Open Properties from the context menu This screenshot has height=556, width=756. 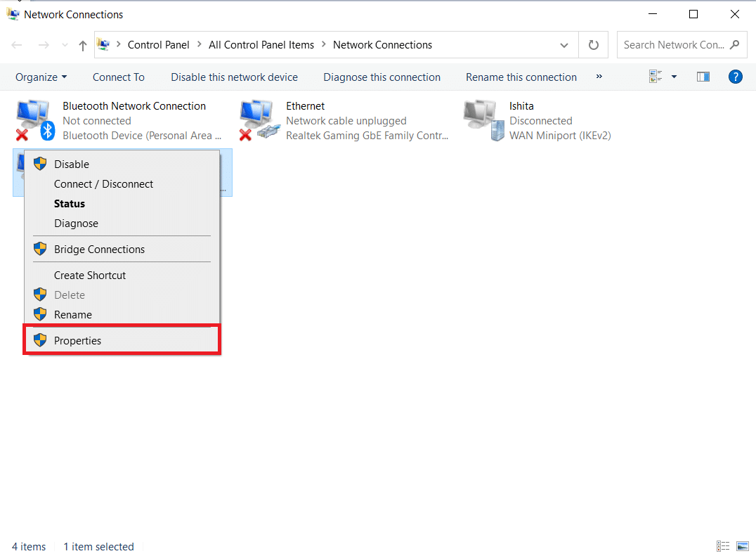(122, 340)
